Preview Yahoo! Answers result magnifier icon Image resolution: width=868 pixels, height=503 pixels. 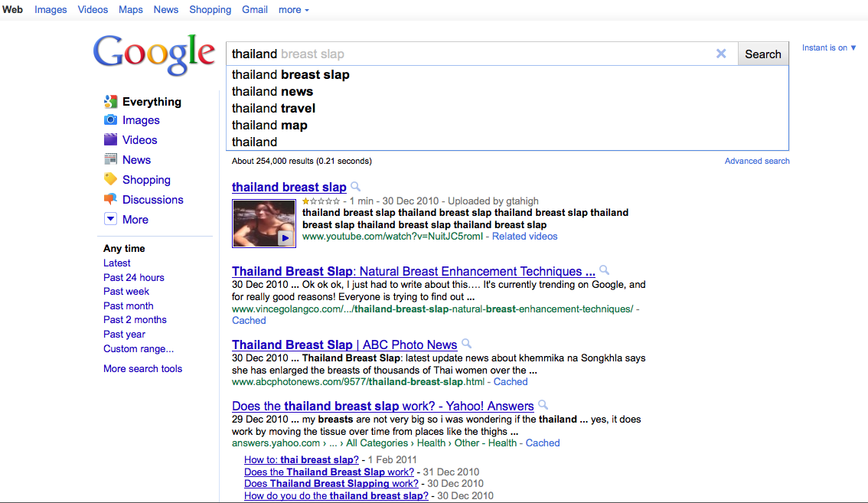click(x=543, y=406)
